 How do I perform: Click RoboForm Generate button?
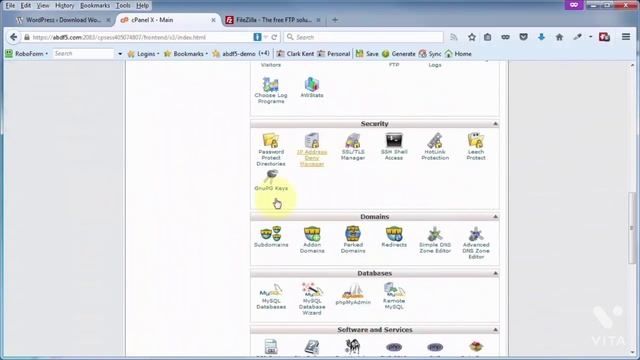(399, 54)
